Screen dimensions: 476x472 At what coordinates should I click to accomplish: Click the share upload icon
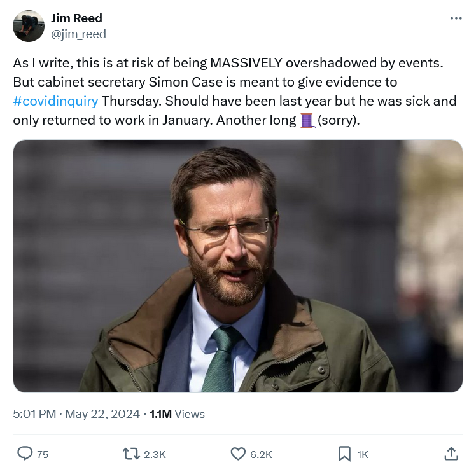point(451,454)
